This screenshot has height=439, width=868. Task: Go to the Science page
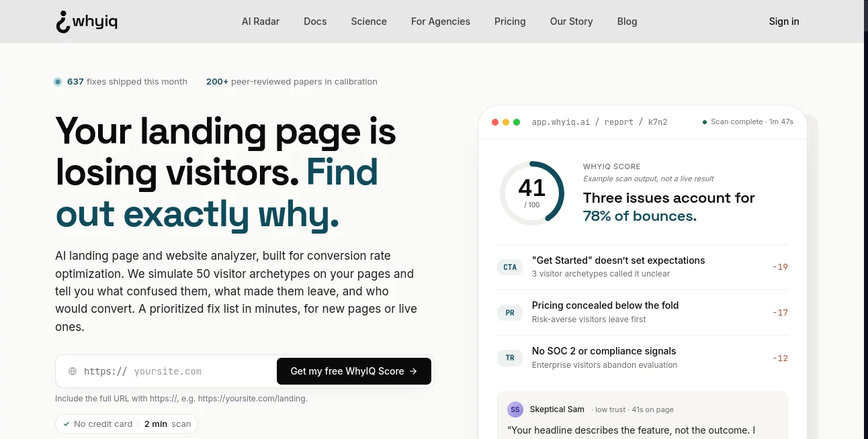point(369,21)
